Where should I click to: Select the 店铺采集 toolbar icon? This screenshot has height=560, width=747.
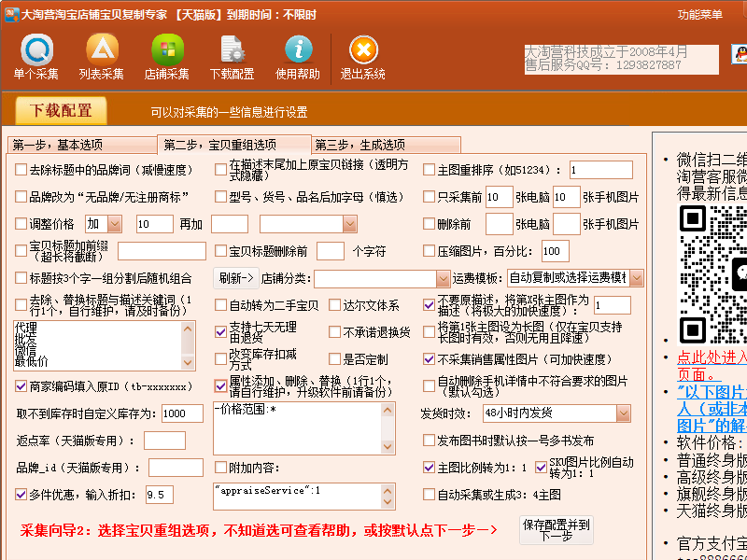[x=167, y=49]
